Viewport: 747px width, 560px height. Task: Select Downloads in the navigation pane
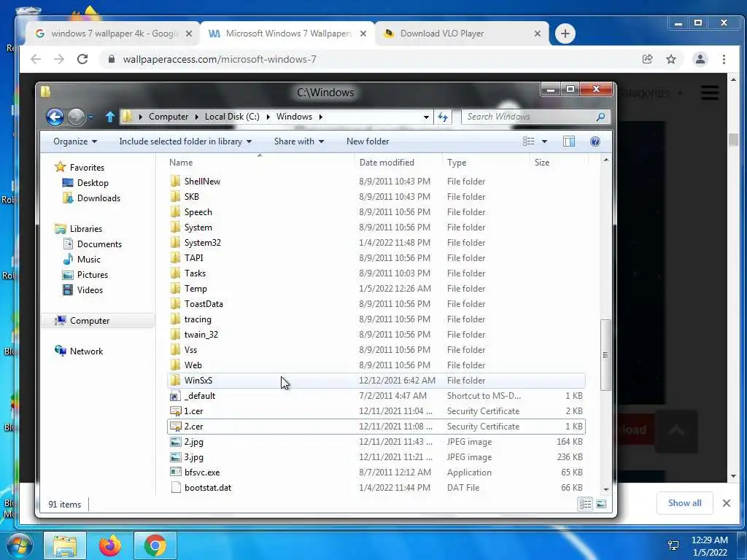pyautogui.click(x=98, y=198)
